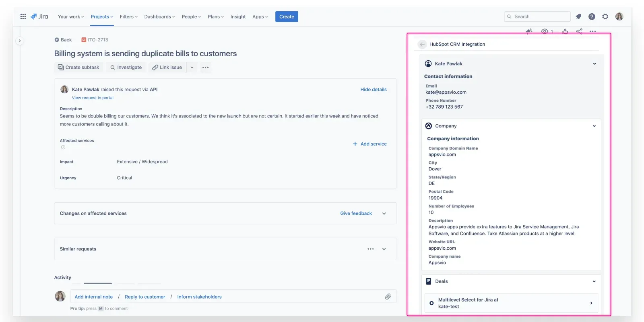
Task: Click the share icon above the panel
Action: [579, 31]
